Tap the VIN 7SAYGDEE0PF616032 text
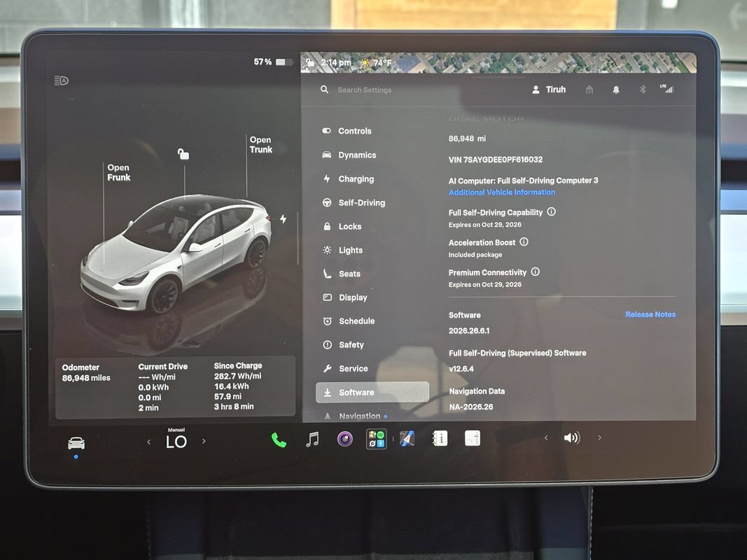This screenshot has width=747, height=560. pos(496,160)
